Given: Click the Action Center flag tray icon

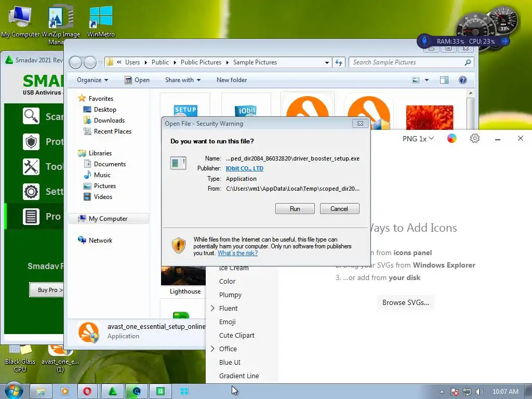Looking at the screenshot, I should 454,392.
